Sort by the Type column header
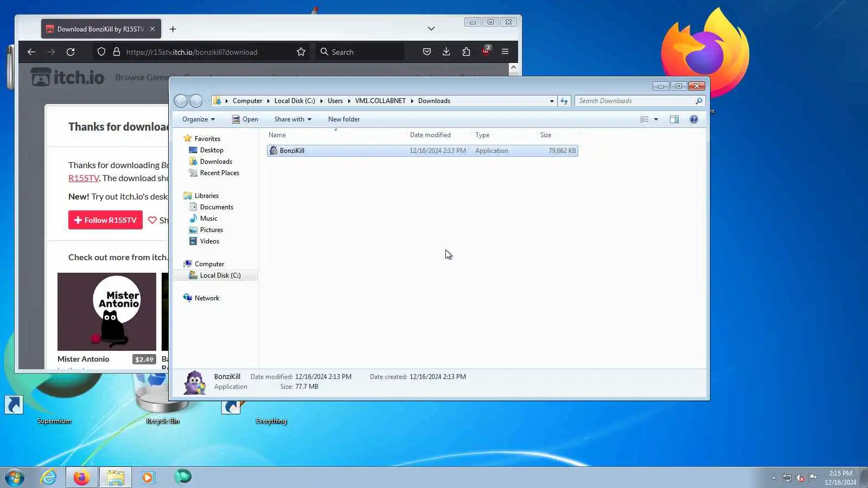This screenshot has height=488, width=868. [x=504, y=135]
